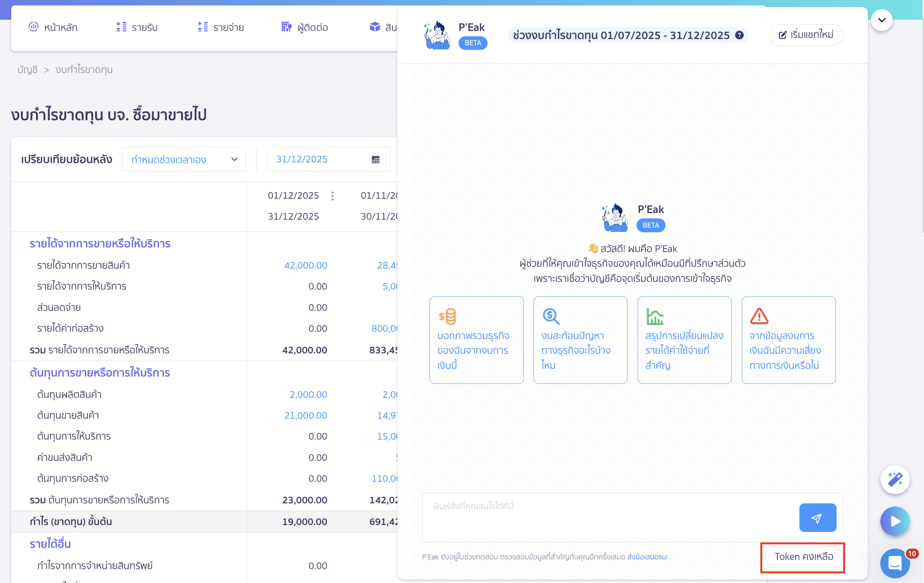Collapse the P'Eak chat panel with the chevron

coord(881,19)
